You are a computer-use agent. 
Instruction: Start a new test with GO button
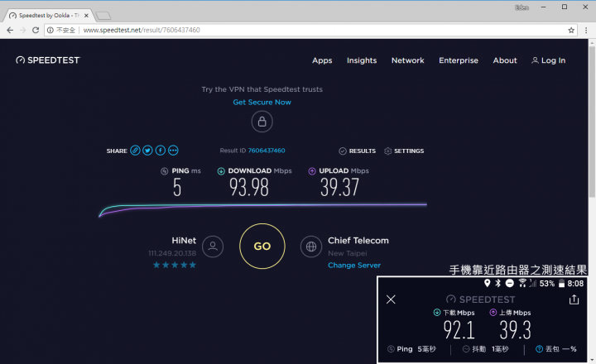(262, 247)
